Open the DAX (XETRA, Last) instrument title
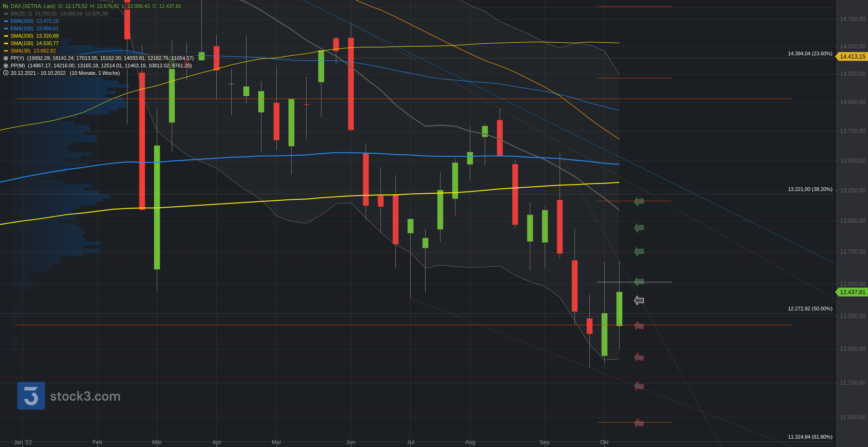The width and height of the screenshot is (868, 447). pyautogui.click(x=33, y=6)
